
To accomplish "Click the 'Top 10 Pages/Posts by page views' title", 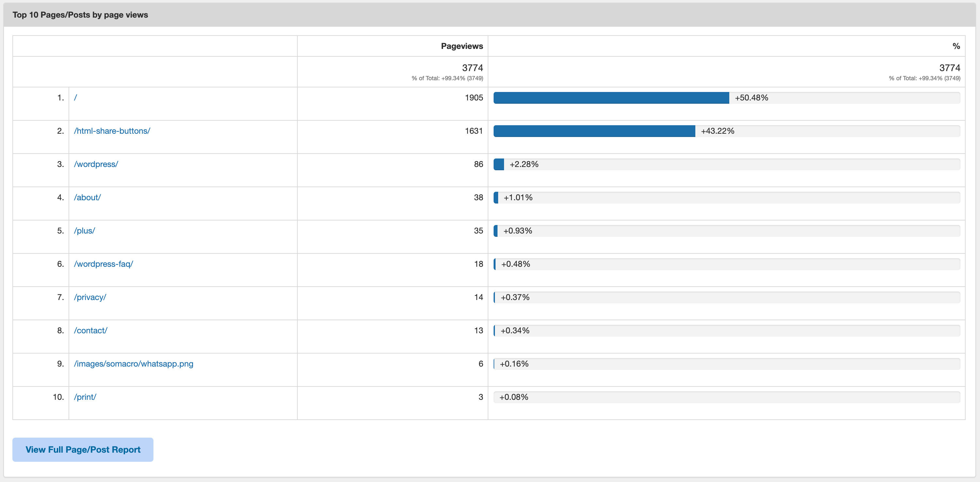I will [x=80, y=15].
